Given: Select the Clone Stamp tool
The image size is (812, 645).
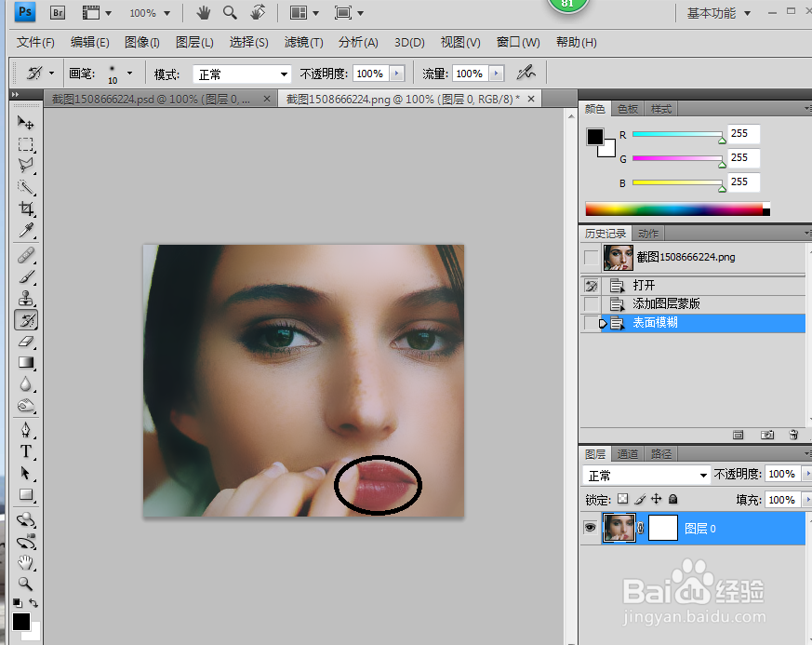Looking at the screenshot, I should coord(25,299).
